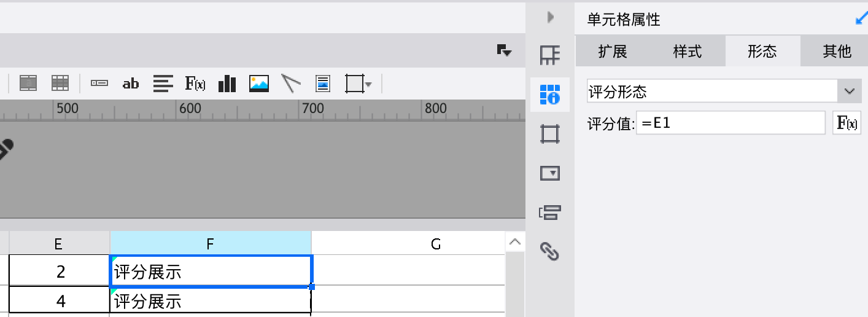Switch to the 扩展 tab
This screenshot has width=868, height=317.
point(613,52)
